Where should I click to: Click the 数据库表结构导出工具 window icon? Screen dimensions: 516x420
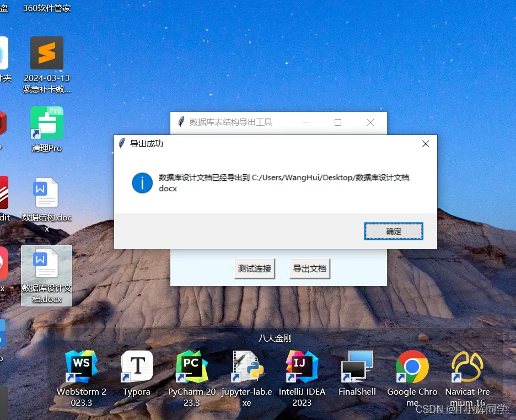pyautogui.click(x=182, y=122)
